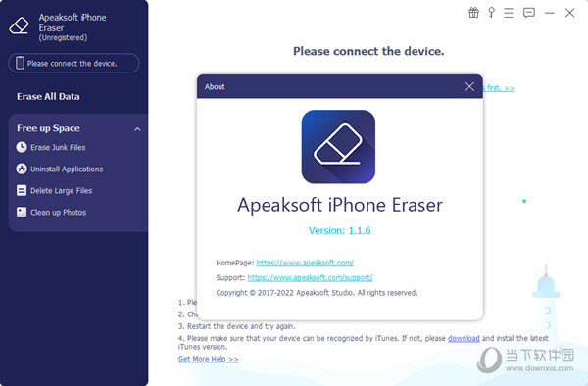Click the 'Version: 1.1.6' text
Image resolution: width=588 pixels, height=386 pixels.
pyautogui.click(x=339, y=230)
